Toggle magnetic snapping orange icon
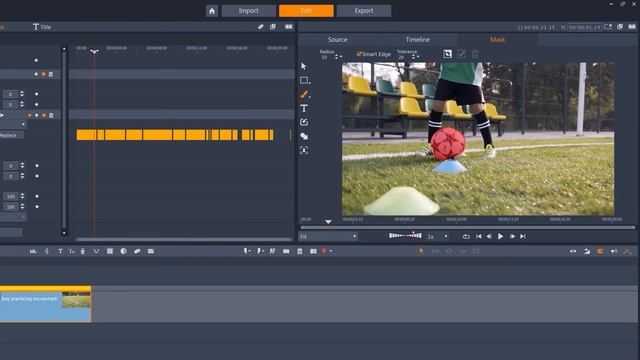This screenshot has width=640, height=360. point(600,251)
